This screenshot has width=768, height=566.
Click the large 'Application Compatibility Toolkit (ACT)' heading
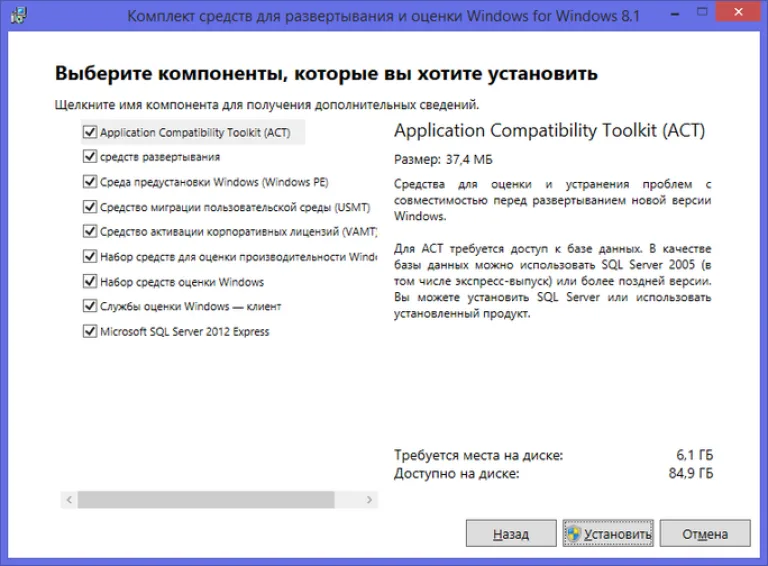tap(550, 131)
